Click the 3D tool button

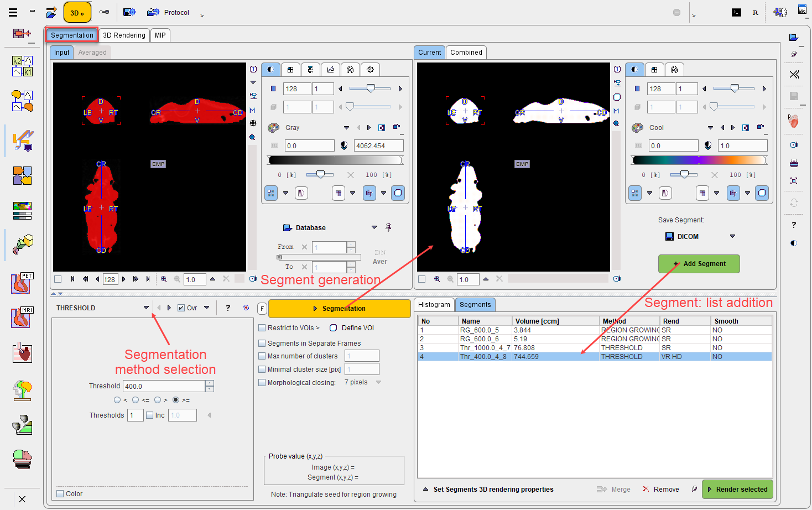(x=77, y=12)
